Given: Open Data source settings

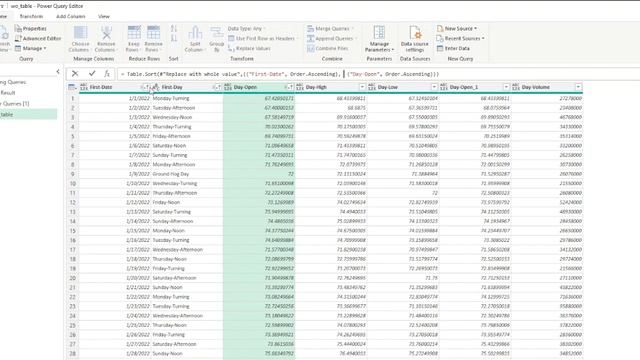Looking at the screenshot, I should click(415, 39).
